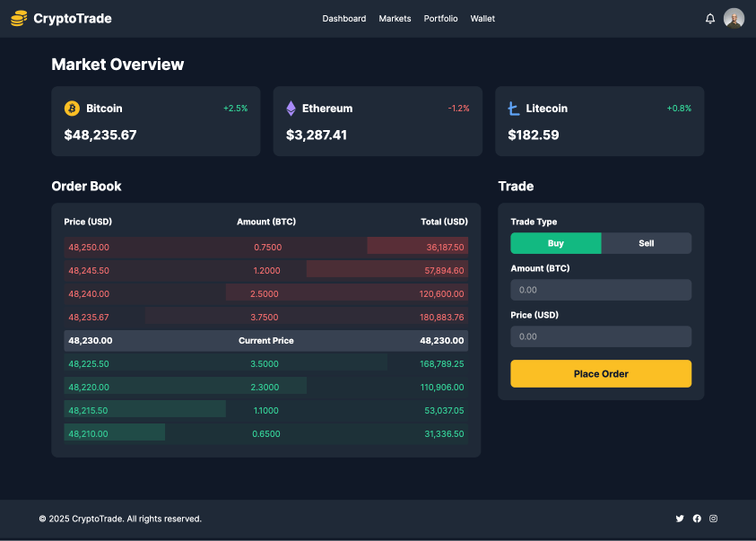Viewport: 756px width, 541px height.
Task: Click the Litecoin logo icon
Action: pyautogui.click(x=513, y=109)
